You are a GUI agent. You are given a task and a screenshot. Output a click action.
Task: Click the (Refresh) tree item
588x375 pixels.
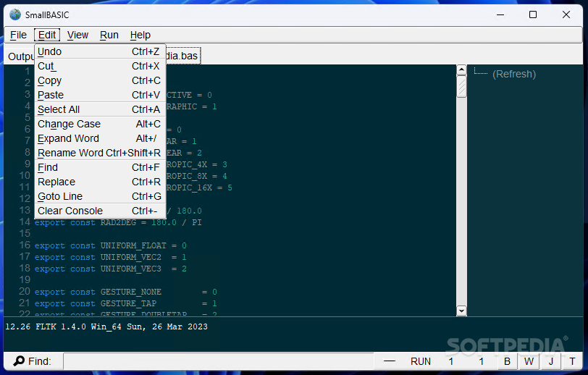514,74
